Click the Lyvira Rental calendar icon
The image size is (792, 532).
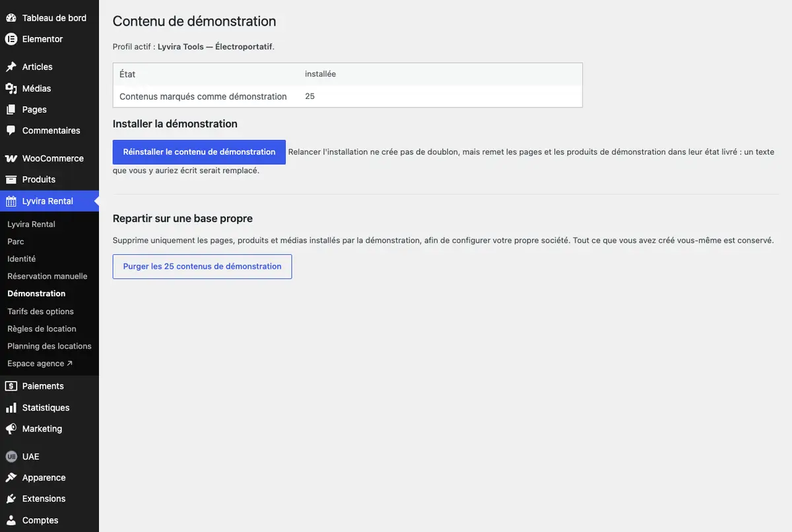point(11,201)
